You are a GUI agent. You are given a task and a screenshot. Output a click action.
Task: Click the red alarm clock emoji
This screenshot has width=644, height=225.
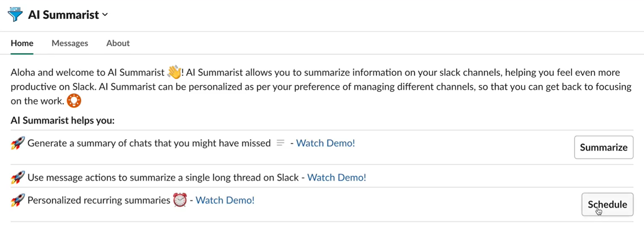point(180,200)
